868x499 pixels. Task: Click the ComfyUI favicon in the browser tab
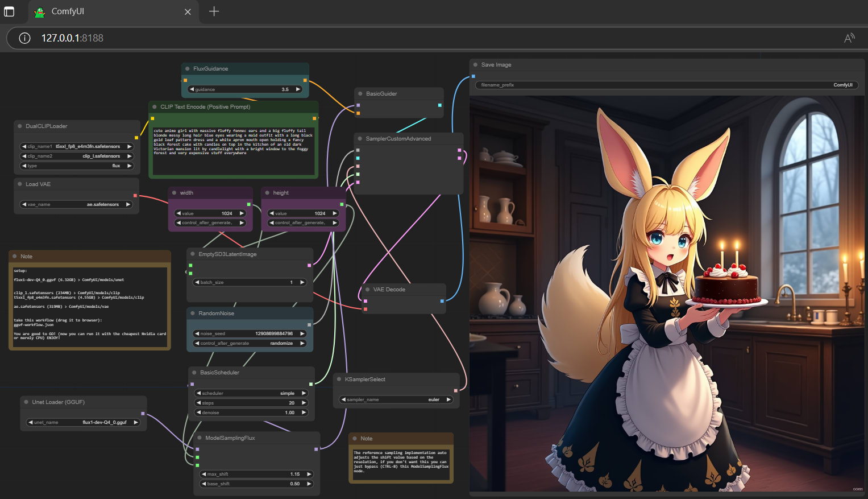click(39, 11)
